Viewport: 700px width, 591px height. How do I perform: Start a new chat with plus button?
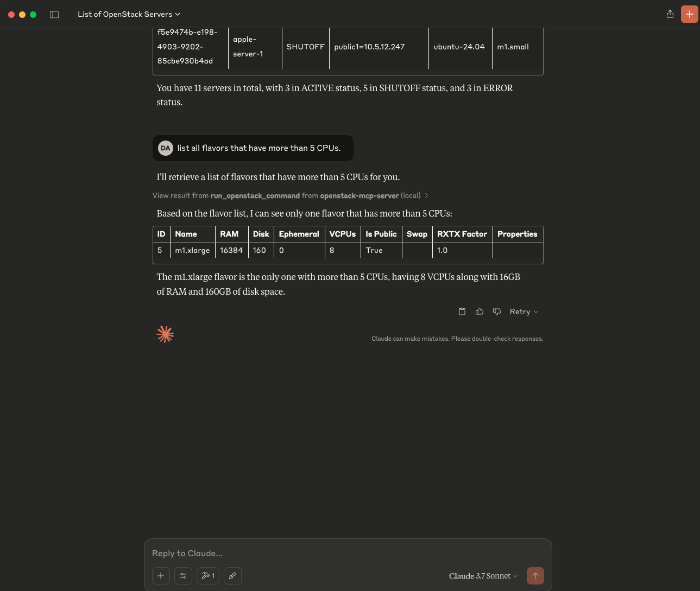(690, 14)
